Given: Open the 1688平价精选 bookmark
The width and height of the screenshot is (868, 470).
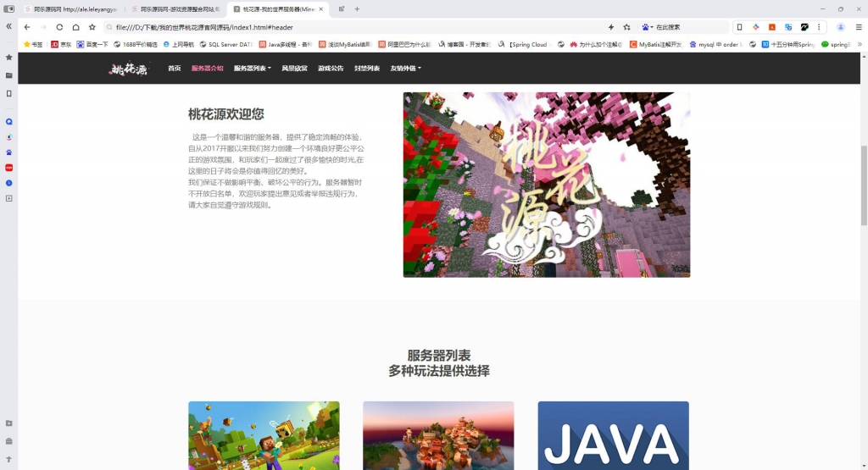Looking at the screenshot, I should (x=136, y=44).
